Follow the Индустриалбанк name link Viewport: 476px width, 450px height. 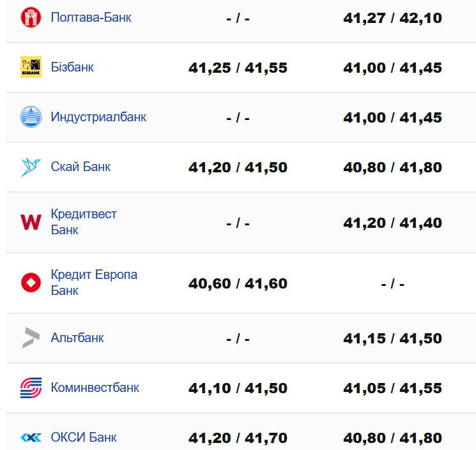pos(98,117)
